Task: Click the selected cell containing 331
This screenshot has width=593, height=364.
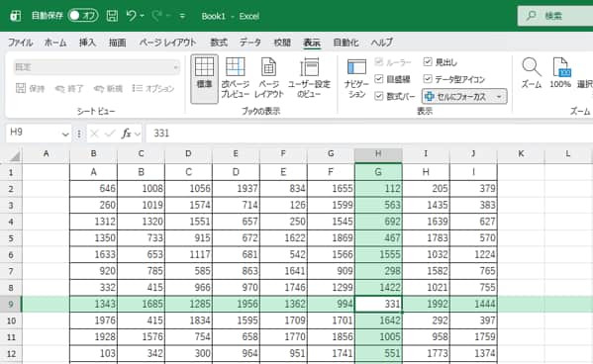Action: pos(378,304)
